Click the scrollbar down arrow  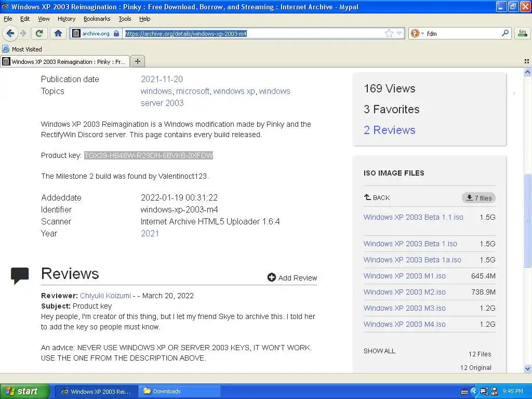coord(527,369)
